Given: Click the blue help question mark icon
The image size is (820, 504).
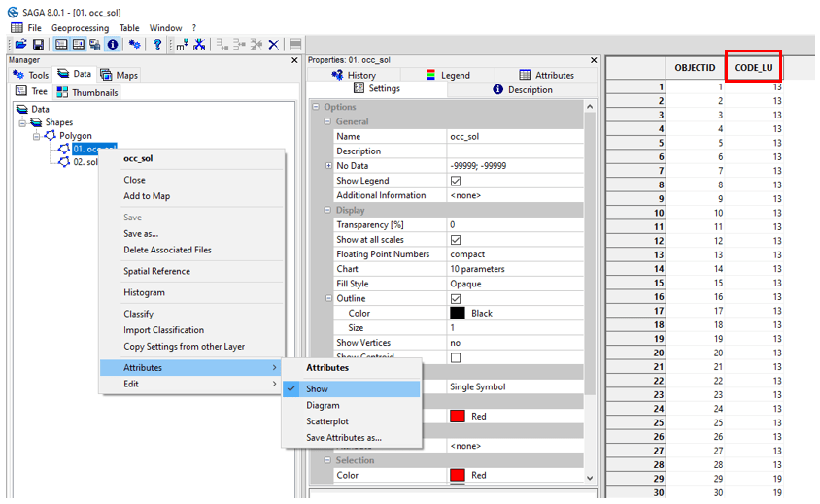Looking at the screenshot, I should click(157, 45).
